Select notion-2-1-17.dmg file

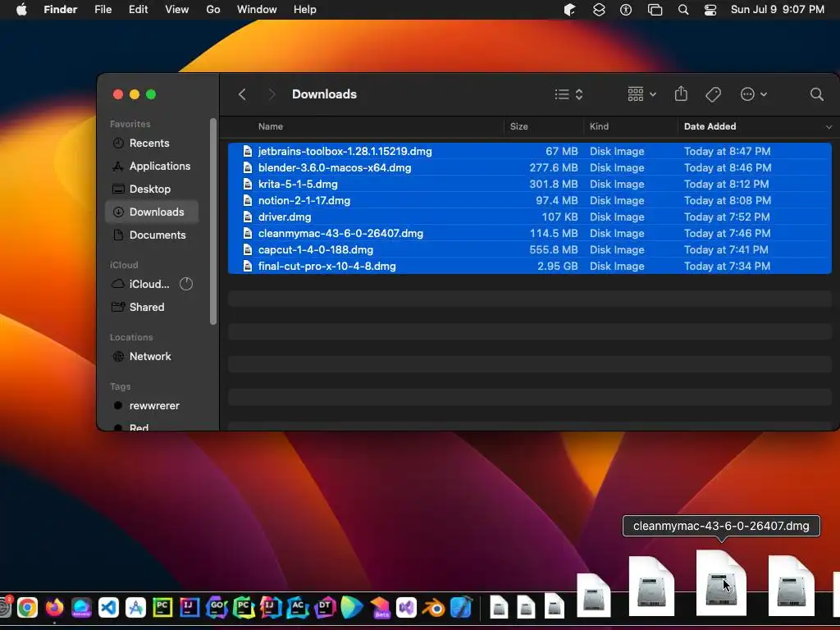pos(529,201)
